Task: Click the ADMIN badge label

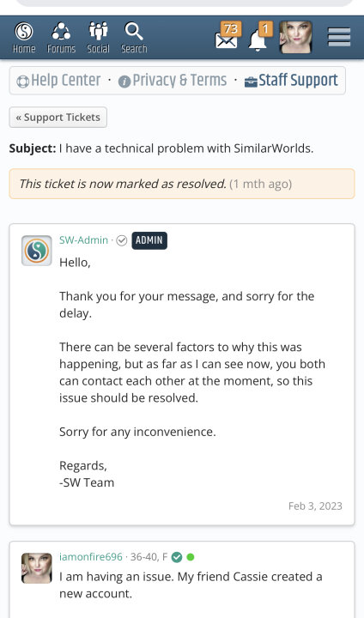Action: coord(149,240)
